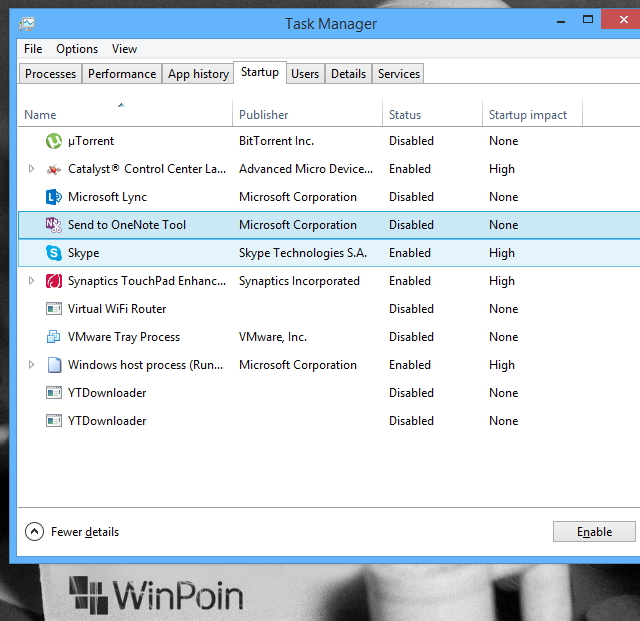
Task: Switch to the Users tab
Action: pyautogui.click(x=305, y=74)
